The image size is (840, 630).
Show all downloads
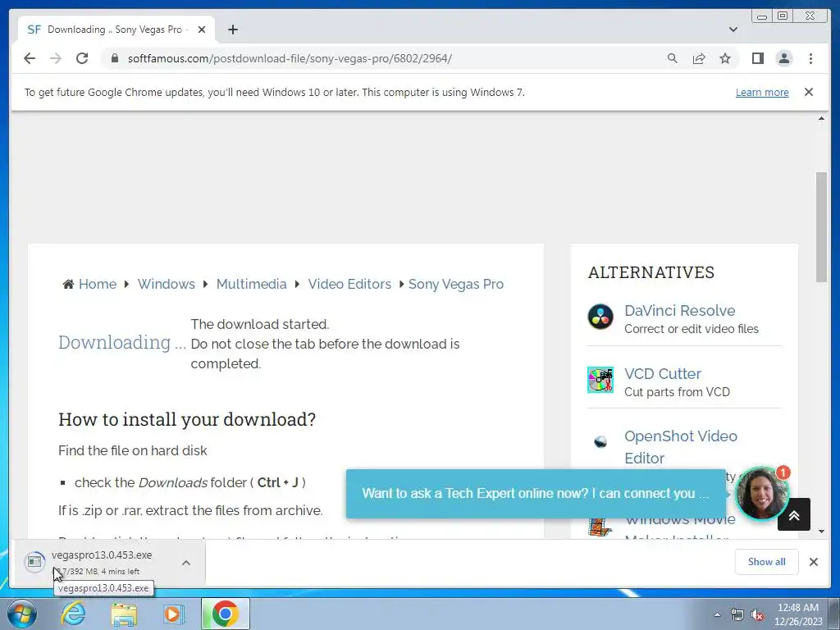click(x=767, y=561)
